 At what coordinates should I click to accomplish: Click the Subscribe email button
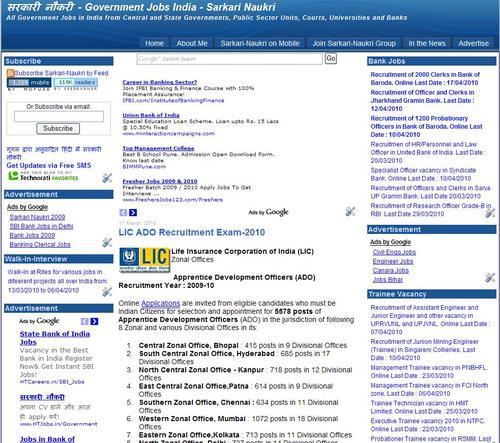pos(58,128)
